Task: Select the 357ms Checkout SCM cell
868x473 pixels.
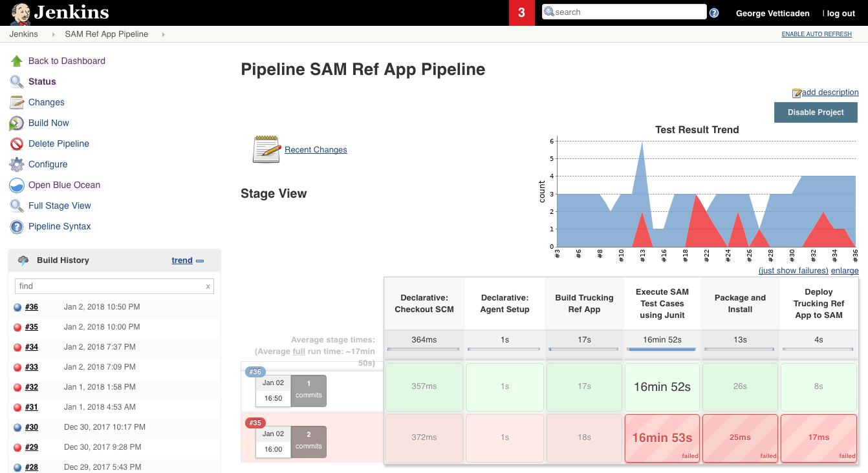Action: click(x=424, y=387)
